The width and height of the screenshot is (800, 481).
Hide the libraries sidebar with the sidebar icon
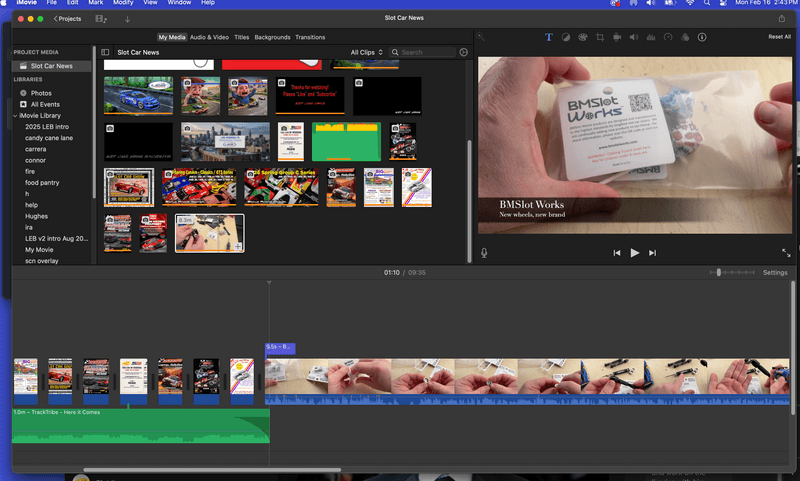tap(105, 52)
